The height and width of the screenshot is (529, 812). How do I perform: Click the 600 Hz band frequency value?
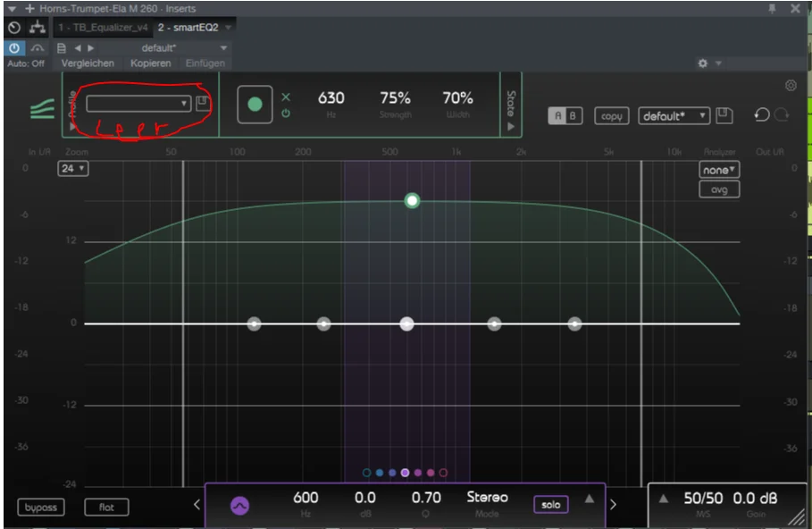click(x=306, y=498)
